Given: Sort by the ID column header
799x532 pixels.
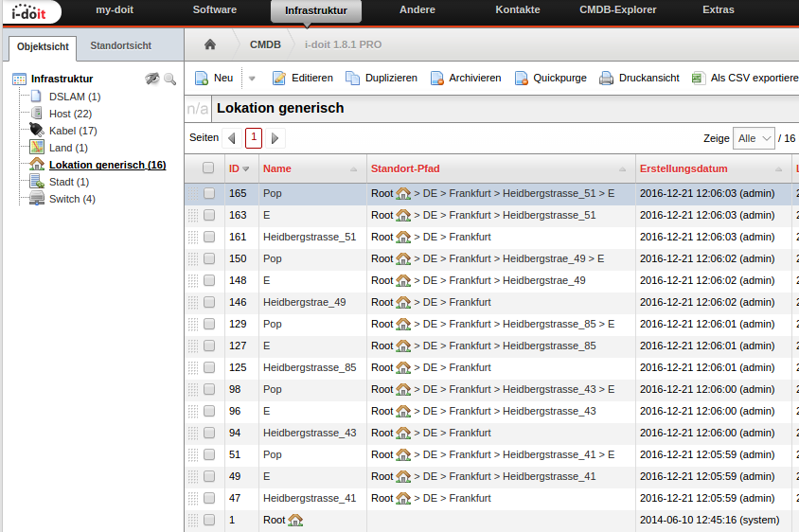Looking at the screenshot, I should pyautogui.click(x=239, y=168).
